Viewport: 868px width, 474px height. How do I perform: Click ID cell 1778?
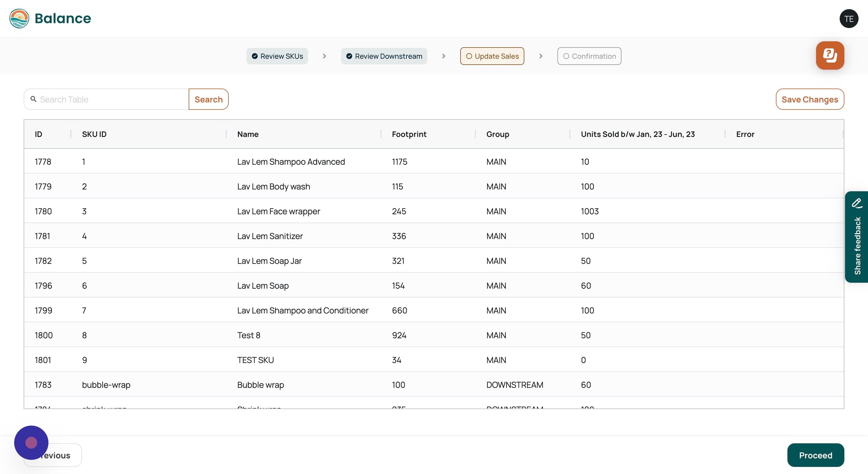[43, 162]
